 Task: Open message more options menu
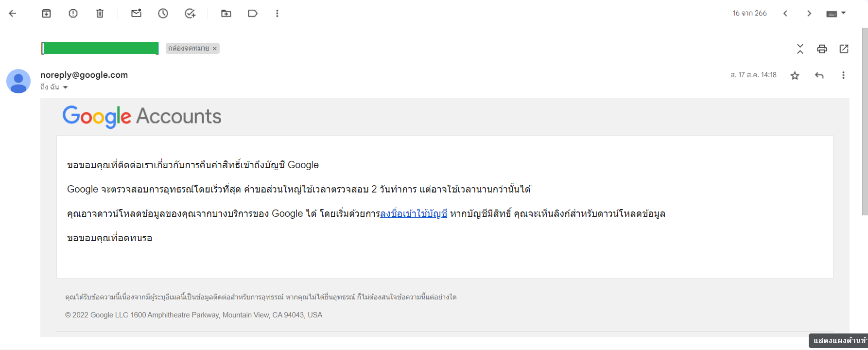(843, 75)
